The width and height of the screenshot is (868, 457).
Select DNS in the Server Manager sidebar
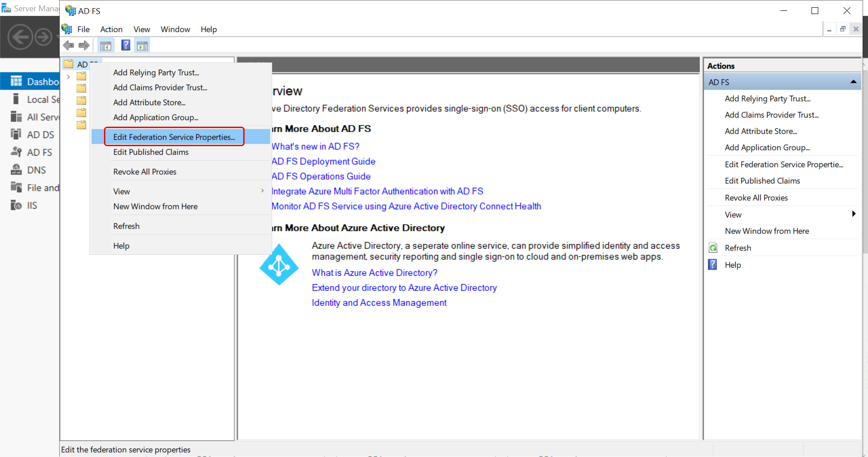click(36, 170)
